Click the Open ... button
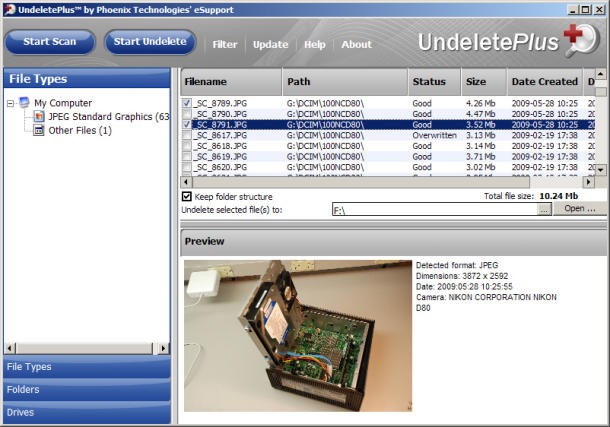This screenshot has height=427, width=610. click(x=580, y=209)
